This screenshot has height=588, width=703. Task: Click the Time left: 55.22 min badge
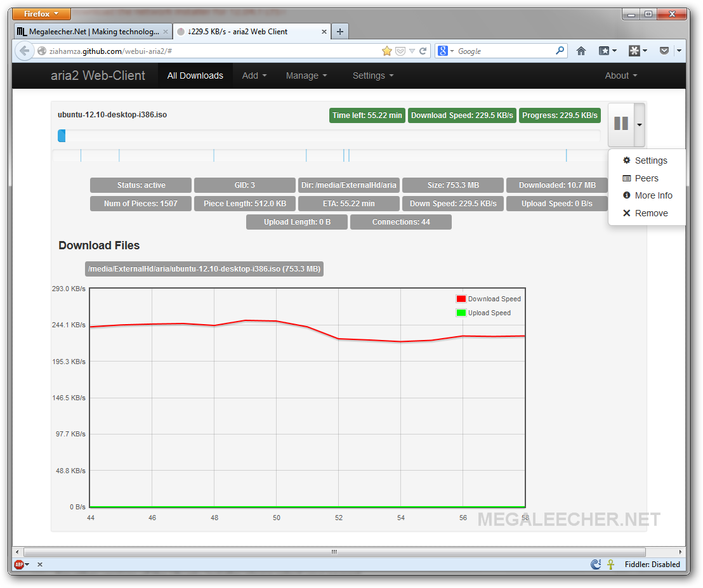coord(367,115)
